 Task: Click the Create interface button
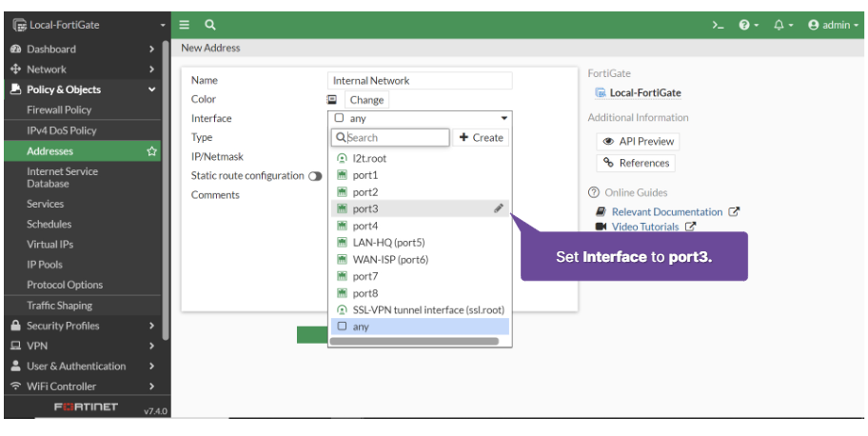(481, 137)
